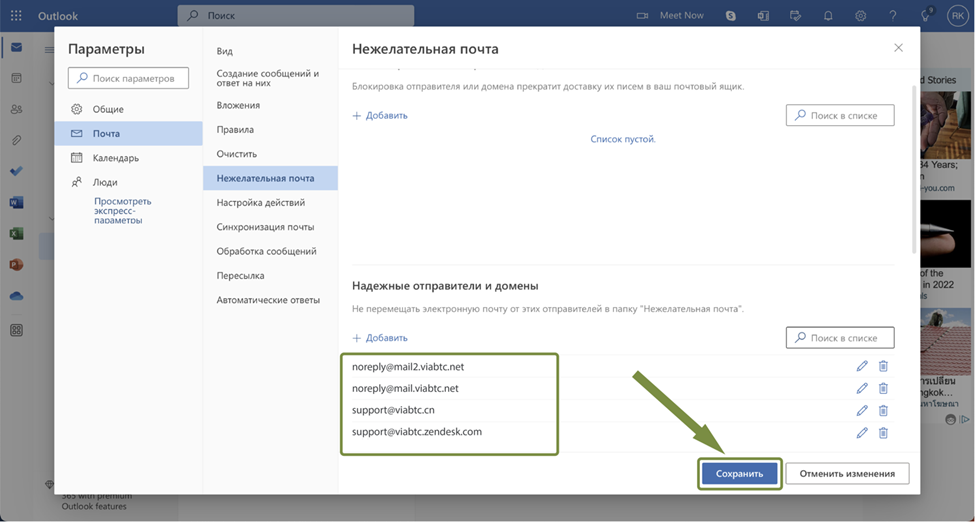Open the Обработка сообщений section
This screenshot has height=522, width=975.
[270, 251]
